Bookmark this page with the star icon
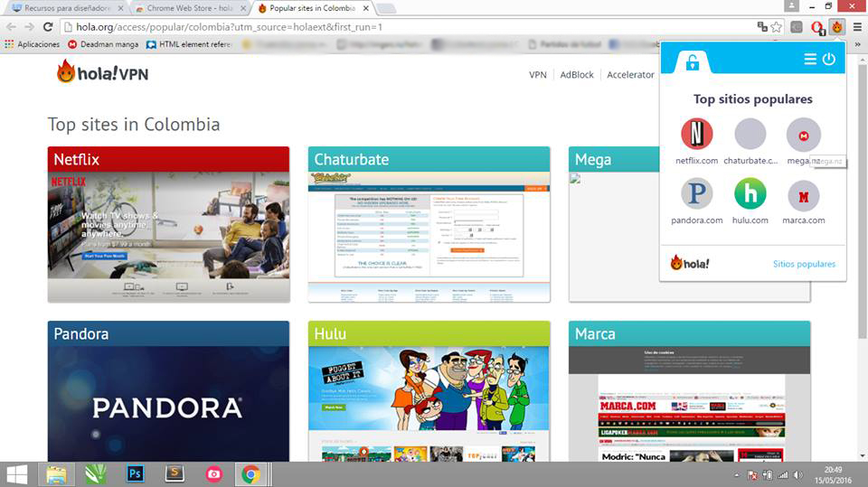The height and width of the screenshot is (487, 868). 777,26
